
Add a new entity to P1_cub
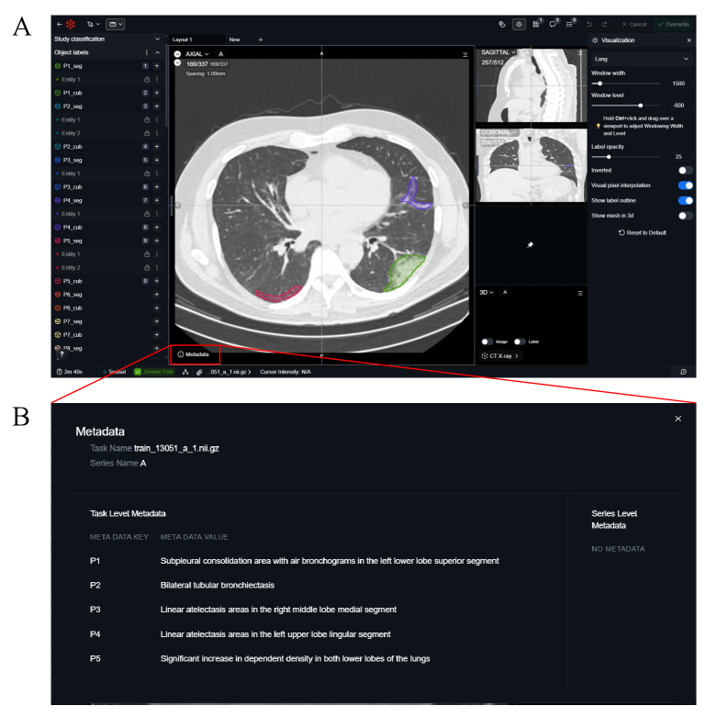(x=156, y=93)
